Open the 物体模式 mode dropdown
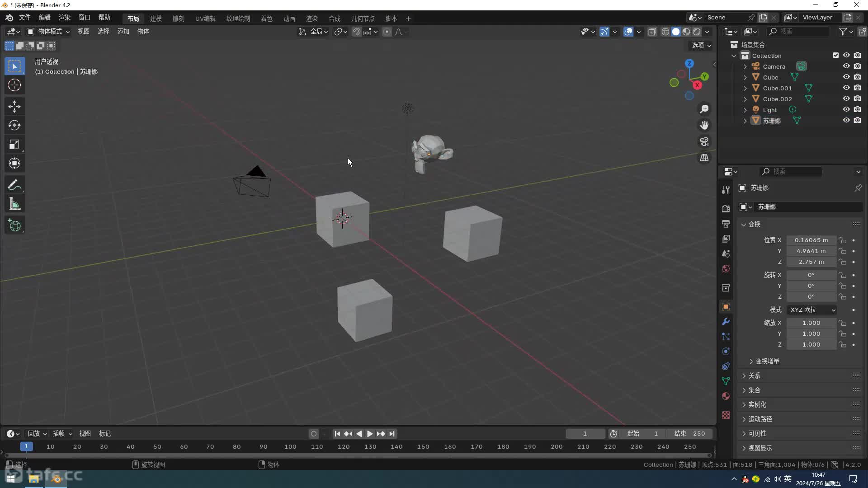868x488 pixels. [x=47, y=31]
